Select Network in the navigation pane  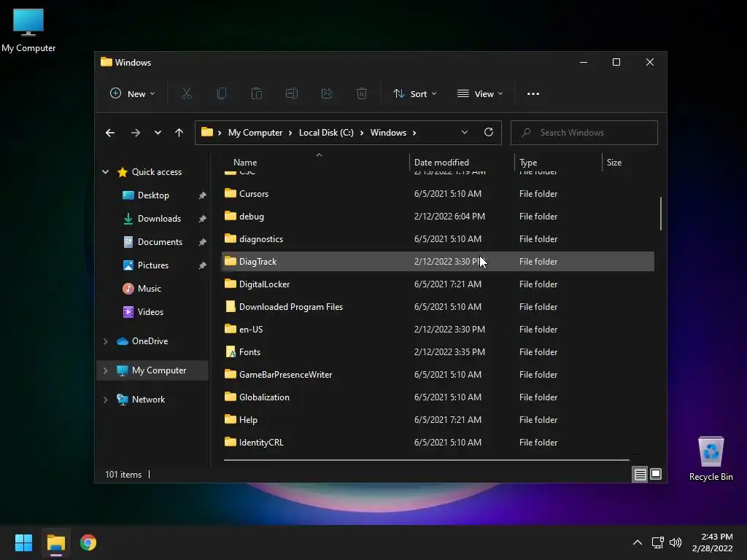(148, 400)
